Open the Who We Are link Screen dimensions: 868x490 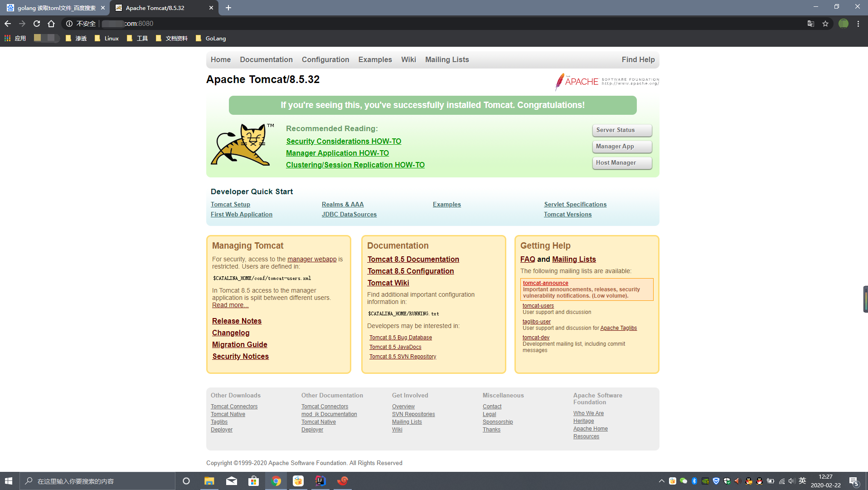[x=588, y=413]
